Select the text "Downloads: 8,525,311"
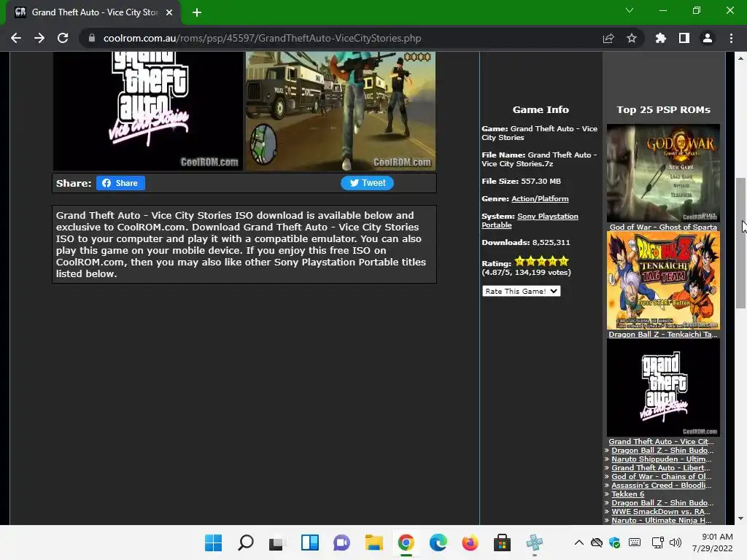Viewport: 747px width, 560px height. (x=525, y=242)
